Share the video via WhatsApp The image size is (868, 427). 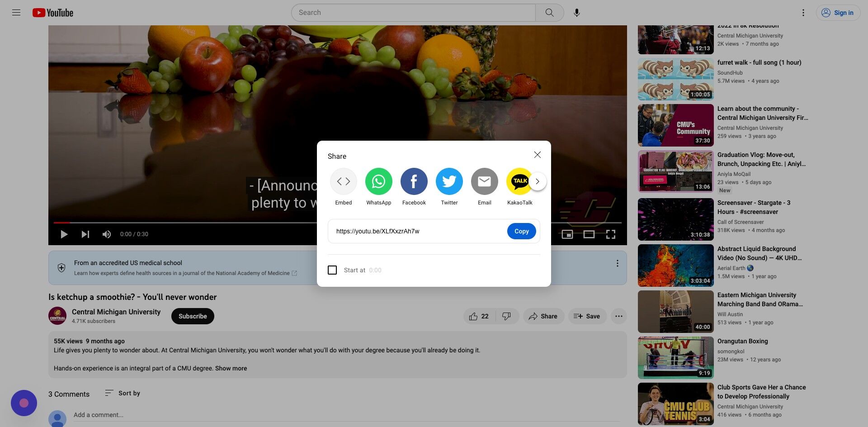(379, 187)
